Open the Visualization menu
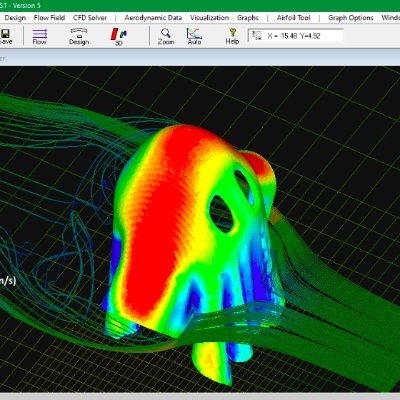This screenshot has width=400, height=400. [x=209, y=18]
